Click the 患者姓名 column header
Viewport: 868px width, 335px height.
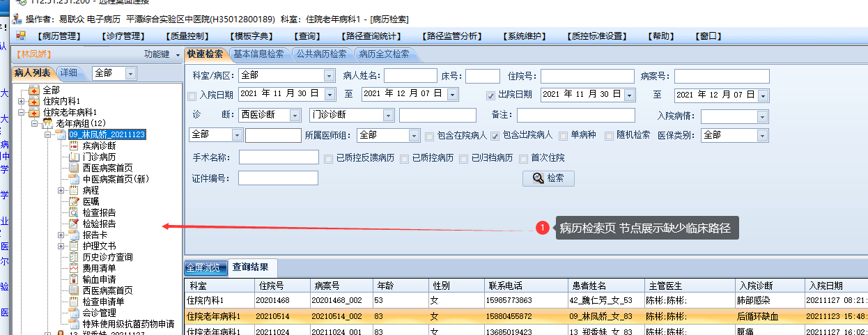coord(605,286)
